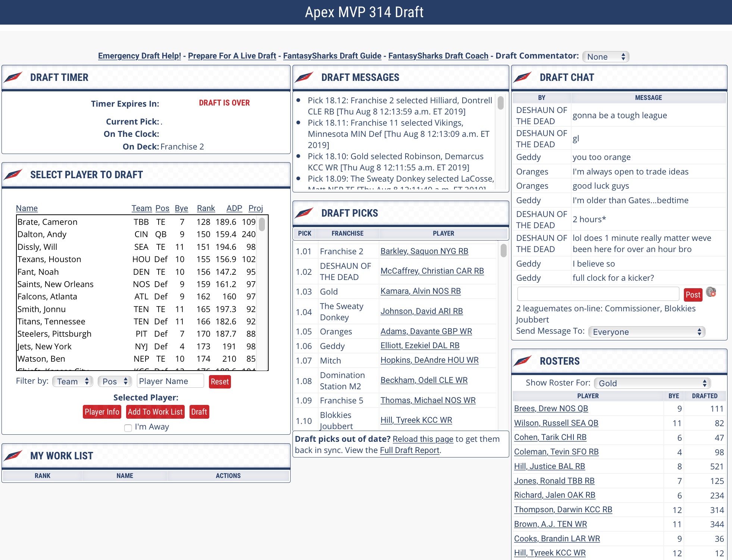The width and height of the screenshot is (732, 560).
Task: Open the Emergency Draft Help link
Action: [140, 56]
